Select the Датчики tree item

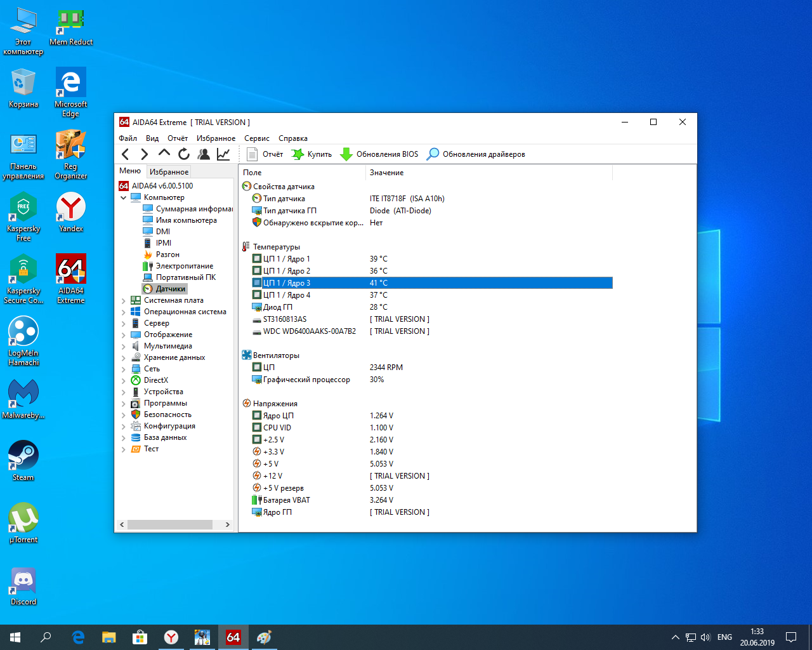[165, 289]
